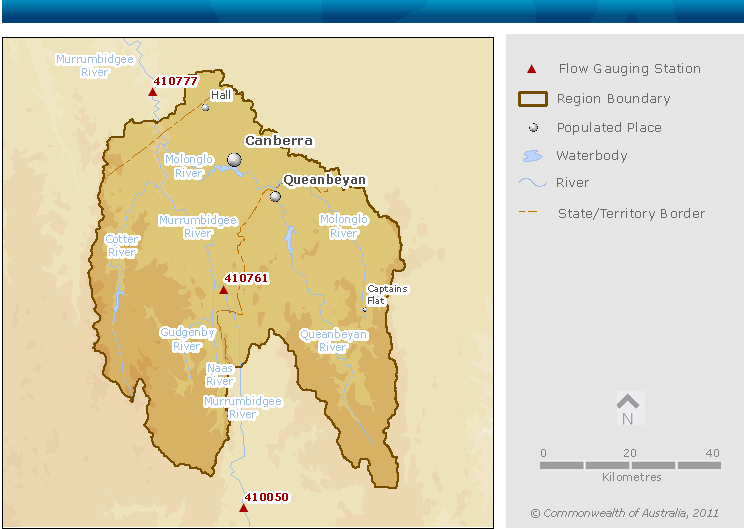Click the State/Territory Border dashed legend symbol

528,212
